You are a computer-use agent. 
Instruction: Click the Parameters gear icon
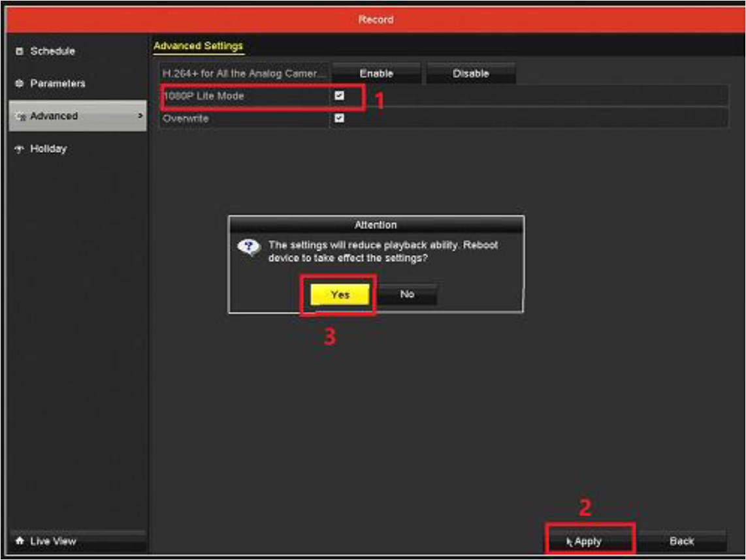tap(18, 84)
